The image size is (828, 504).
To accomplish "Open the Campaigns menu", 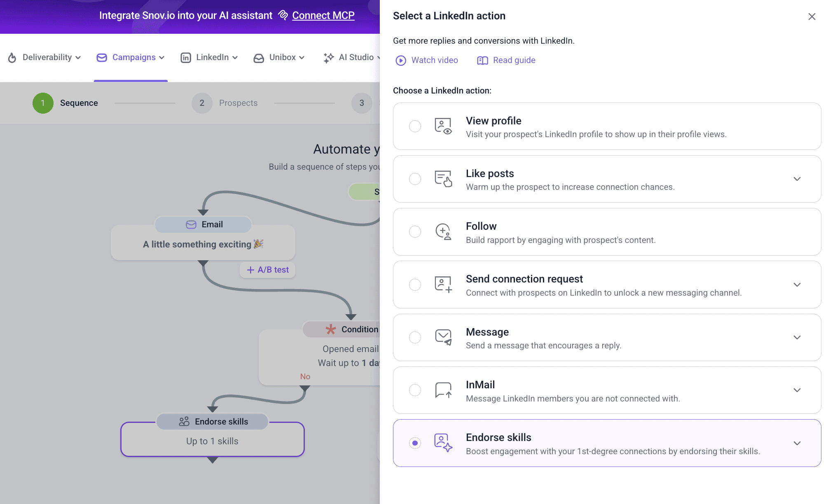I will click(131, 57).
